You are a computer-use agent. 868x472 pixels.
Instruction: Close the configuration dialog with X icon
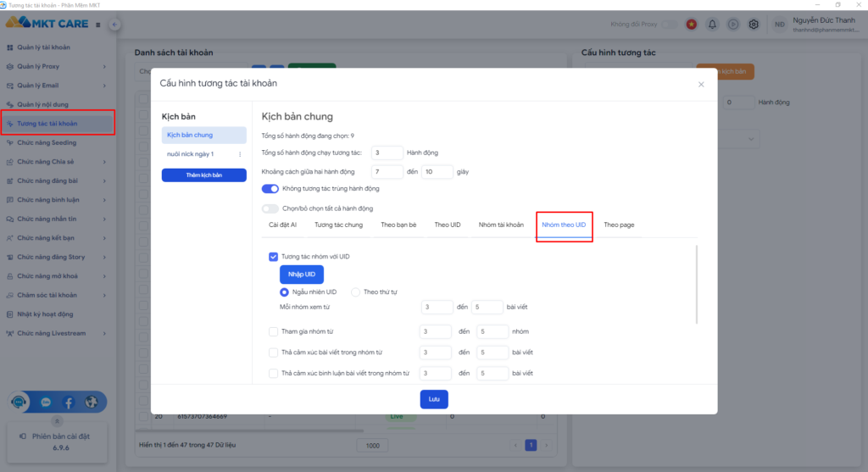(x=701, y=84)
